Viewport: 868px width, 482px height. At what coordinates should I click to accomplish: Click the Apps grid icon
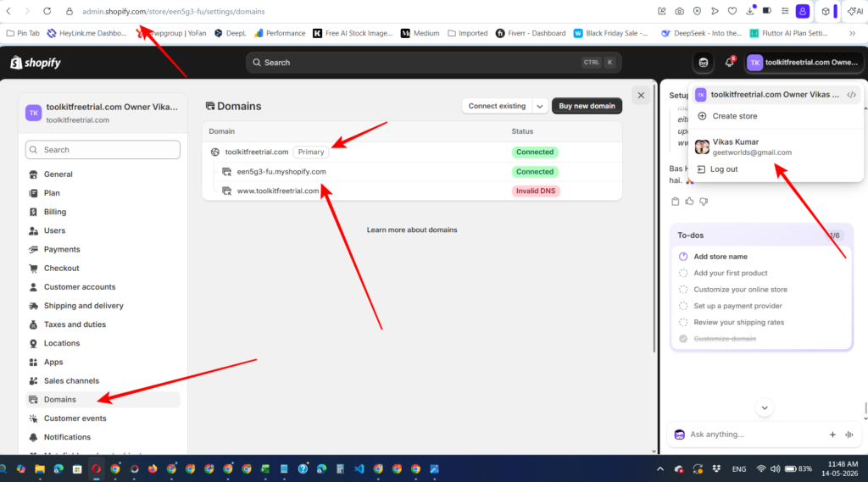click(33, 363)
